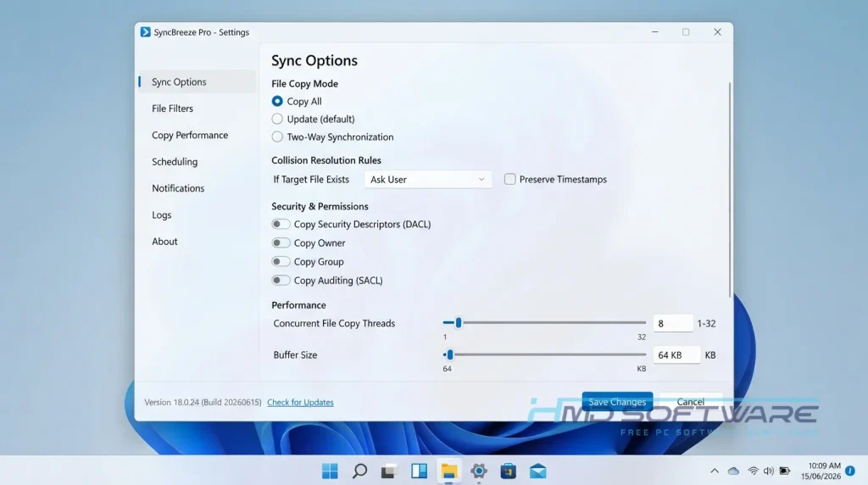Toggle Copy Owner switch
The width and height of the screenshot is (868, 485).
pyautogui.click(x=281, y=243)
